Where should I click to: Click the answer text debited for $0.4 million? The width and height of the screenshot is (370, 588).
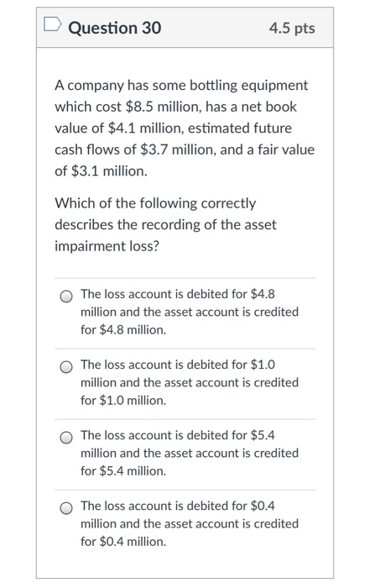190,523
